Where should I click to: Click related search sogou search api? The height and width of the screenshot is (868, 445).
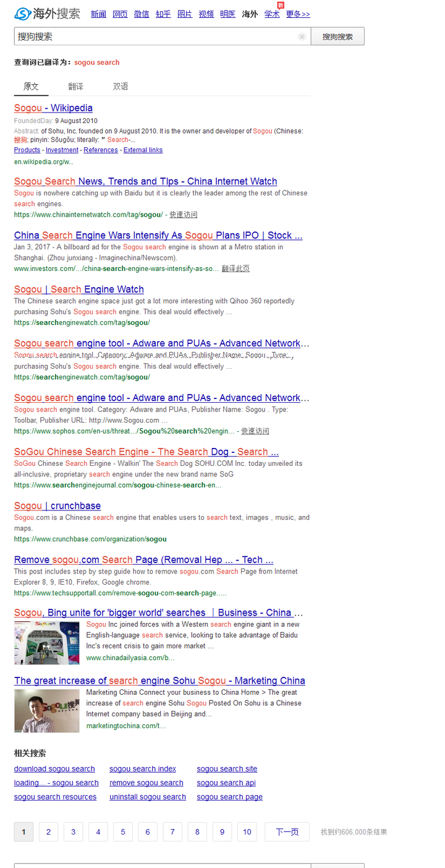tap(226, 783)
